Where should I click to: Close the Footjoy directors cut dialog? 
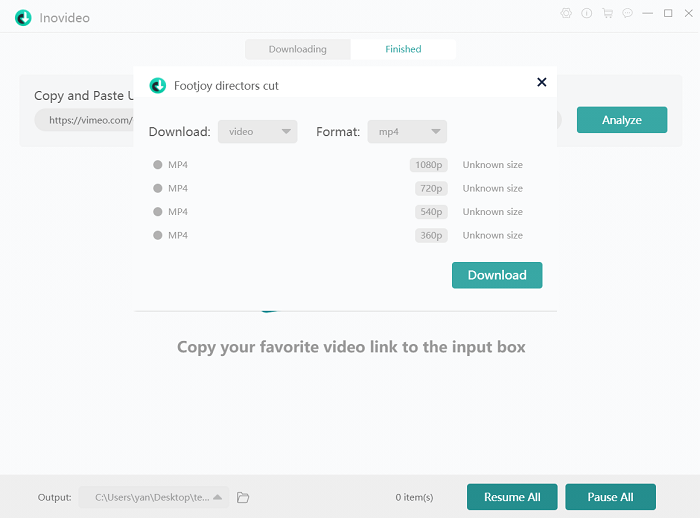542,82
